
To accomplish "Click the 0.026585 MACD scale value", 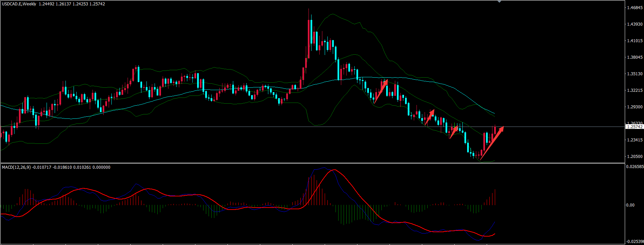I will pyautogui.click(x=635, y=167).
